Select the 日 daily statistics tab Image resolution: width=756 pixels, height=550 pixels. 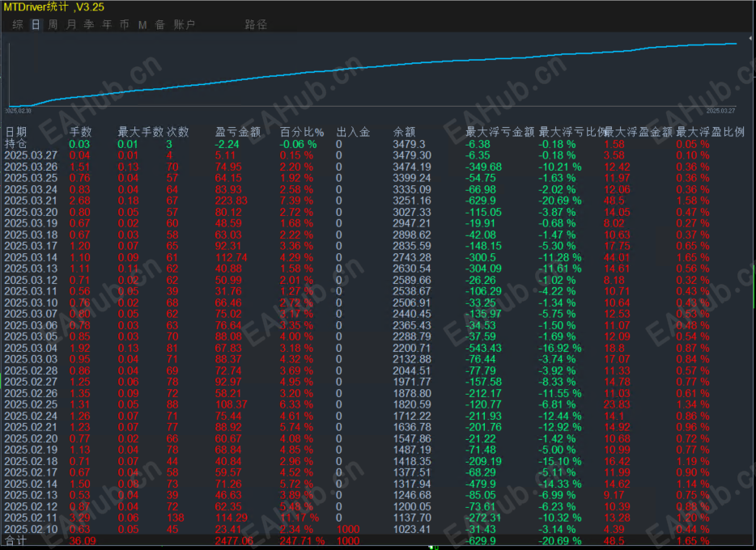36,24
